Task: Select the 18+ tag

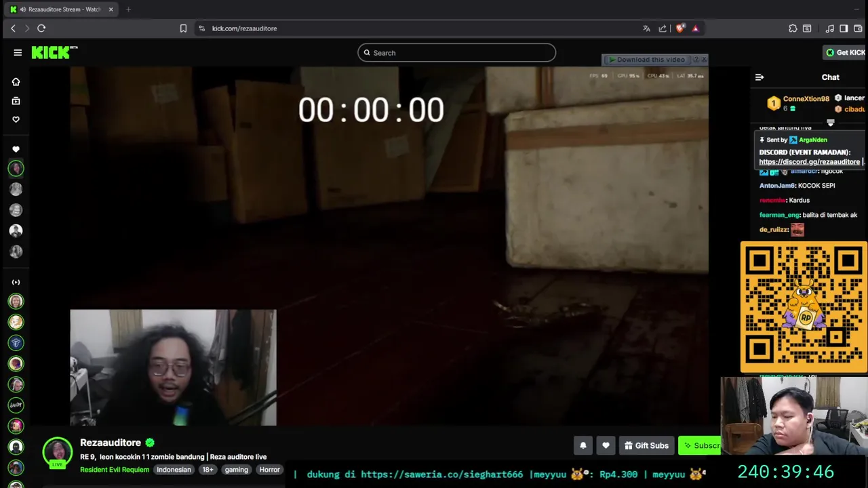Action: tap(208, 470)
